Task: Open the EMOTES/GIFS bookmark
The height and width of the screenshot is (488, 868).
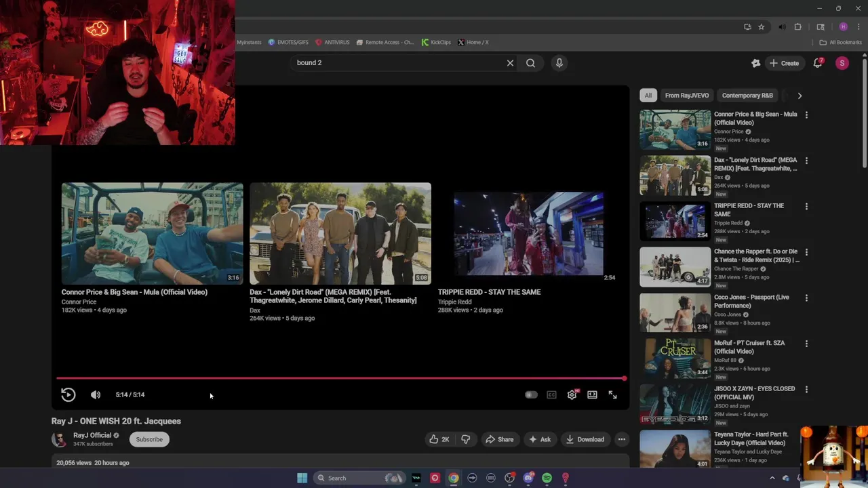Action: [x=288, y=42]
